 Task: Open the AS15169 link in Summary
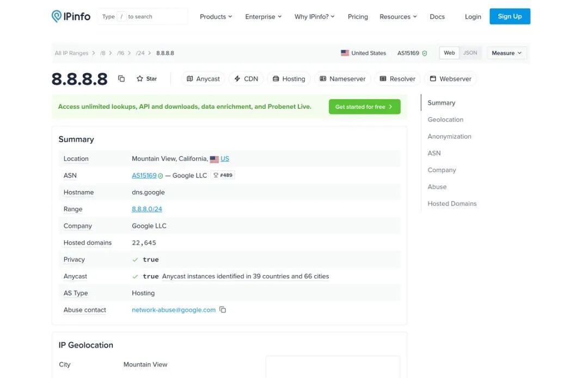[144, 175]
